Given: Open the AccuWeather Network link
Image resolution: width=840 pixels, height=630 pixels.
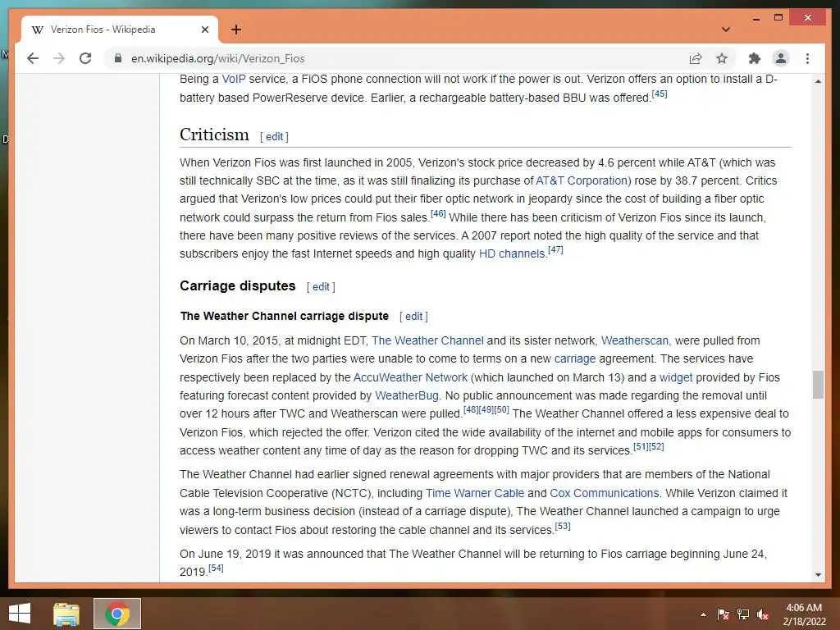Looking at the screenshot, I should (410, 377).
